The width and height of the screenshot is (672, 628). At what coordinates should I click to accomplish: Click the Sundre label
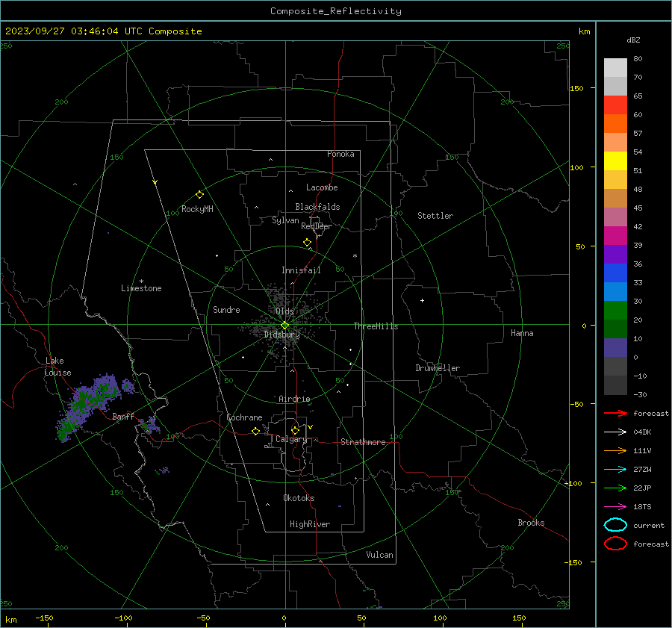click(x=226, y=309)
